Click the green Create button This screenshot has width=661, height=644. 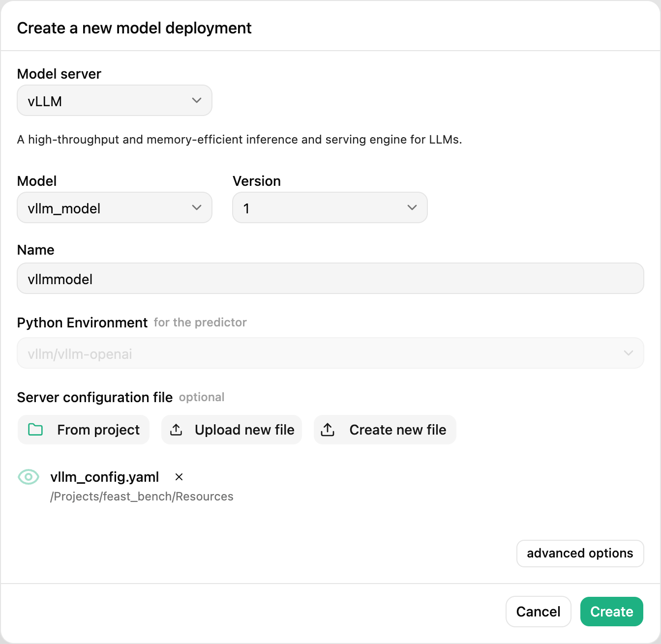pos(612,612)
